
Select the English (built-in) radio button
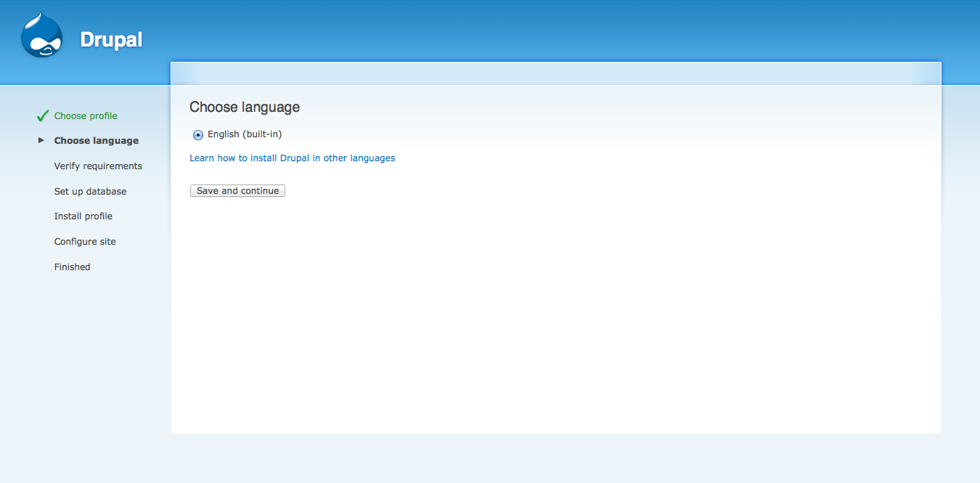[197, 134]
